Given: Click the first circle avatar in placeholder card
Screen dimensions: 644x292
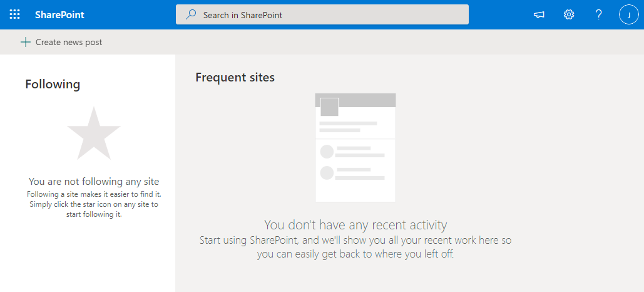Looking at the screenshot, I should tap(327, 152).
